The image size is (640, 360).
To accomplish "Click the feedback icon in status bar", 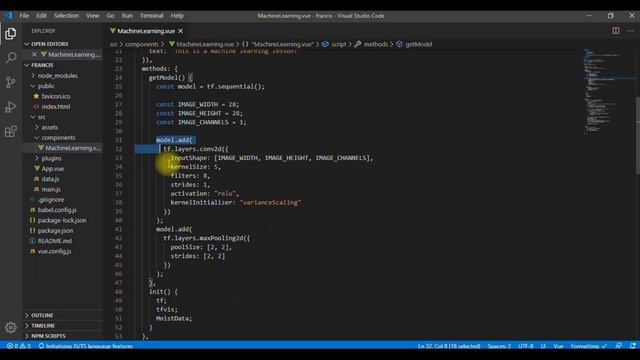I will [x=619, y=346].
